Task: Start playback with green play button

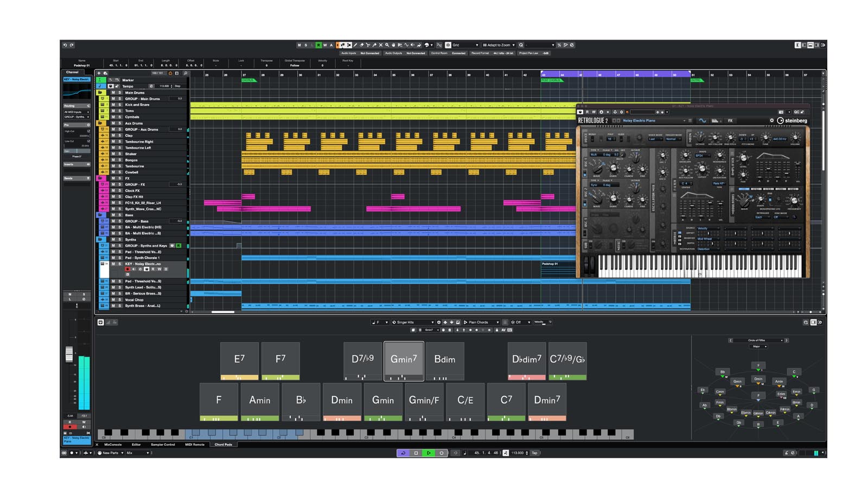Action: [x=429, y=453]
